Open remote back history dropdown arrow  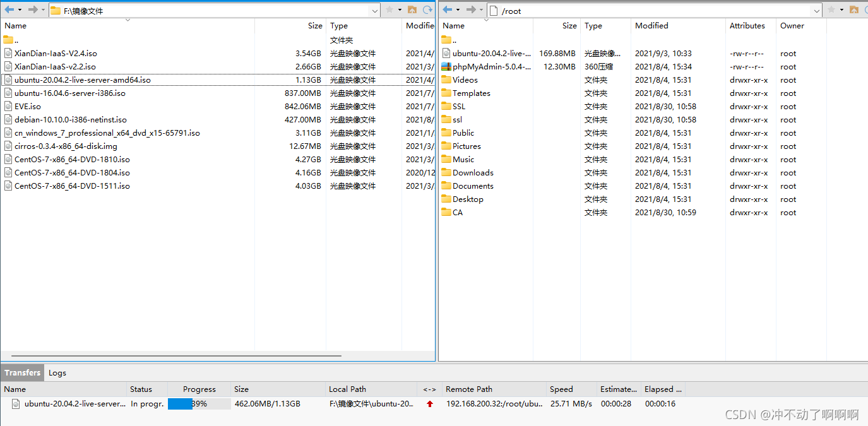(458, 10)
